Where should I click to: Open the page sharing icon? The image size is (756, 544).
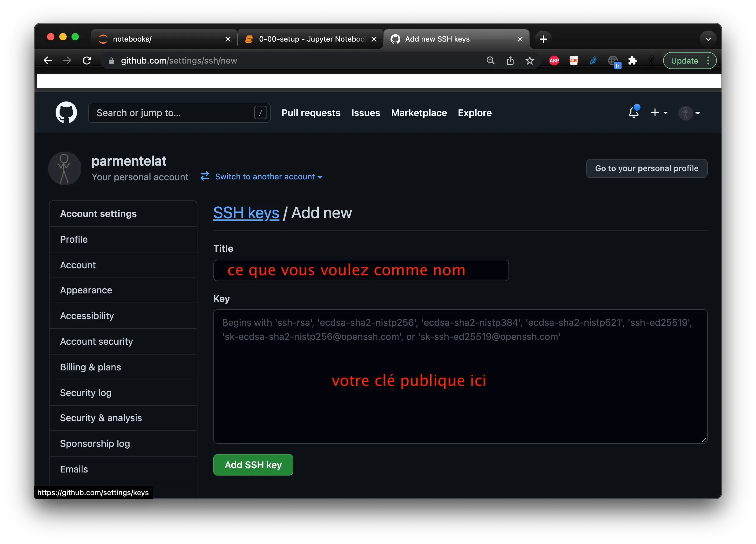point(510,60)
